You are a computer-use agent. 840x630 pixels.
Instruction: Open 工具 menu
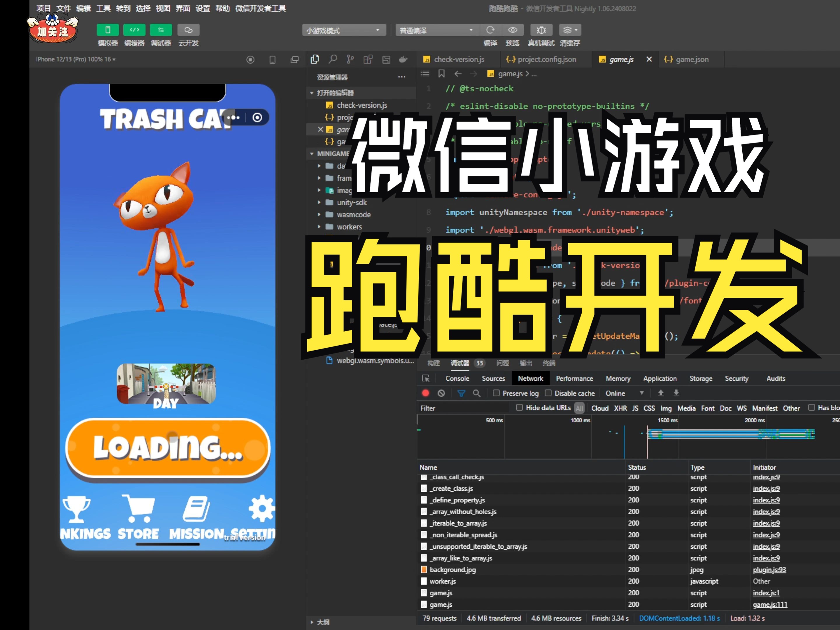(103, 8)
